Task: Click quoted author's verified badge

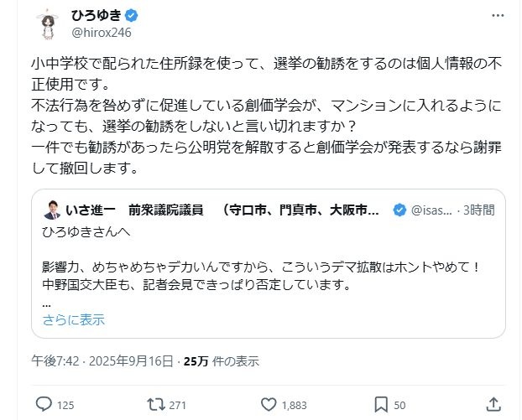Action: tap(401, 210)
